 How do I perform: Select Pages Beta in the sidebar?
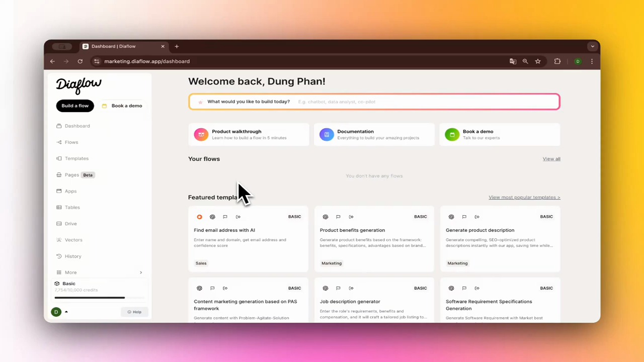click(x=76, y=175)
